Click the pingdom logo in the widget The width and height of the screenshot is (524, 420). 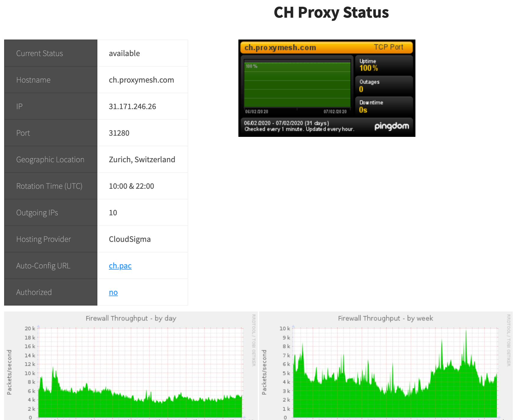tap(392, 126)
